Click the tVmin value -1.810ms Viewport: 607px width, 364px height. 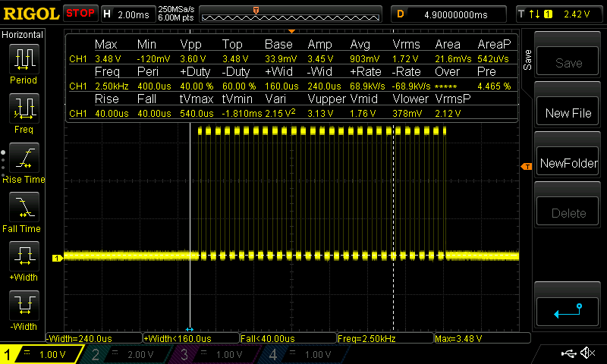coord(242,114)
